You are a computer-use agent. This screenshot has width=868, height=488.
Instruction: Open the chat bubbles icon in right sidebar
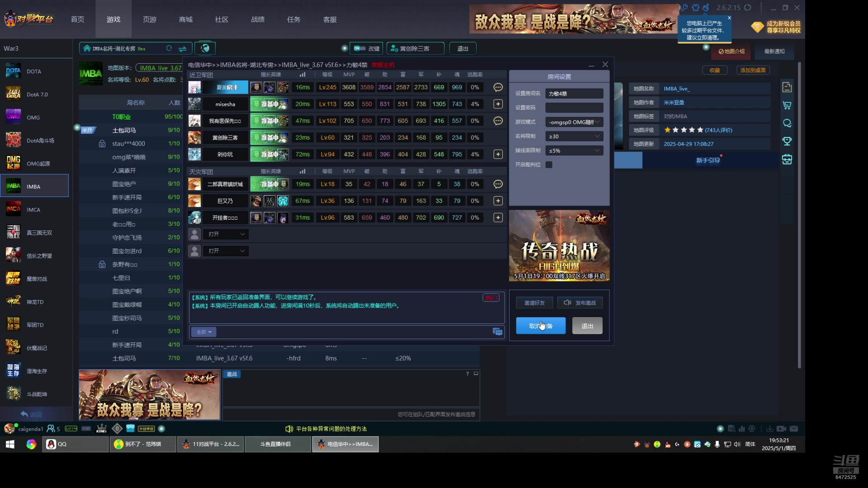coord(787,123)
